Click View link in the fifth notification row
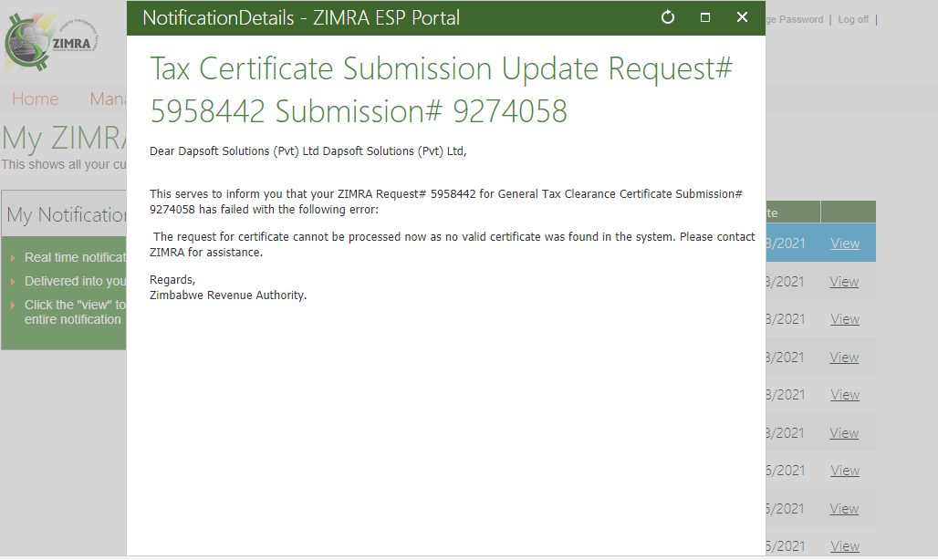The width and height of the screenshot is (938, 560). 845,395
